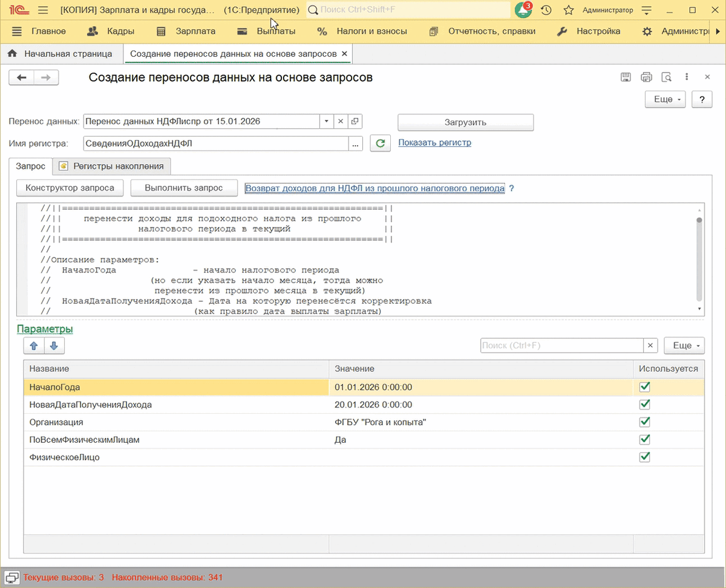Viewport: 726px width, 588px height.
Task: Open print preview magnifier icon
Action: (x=667, y=77)
